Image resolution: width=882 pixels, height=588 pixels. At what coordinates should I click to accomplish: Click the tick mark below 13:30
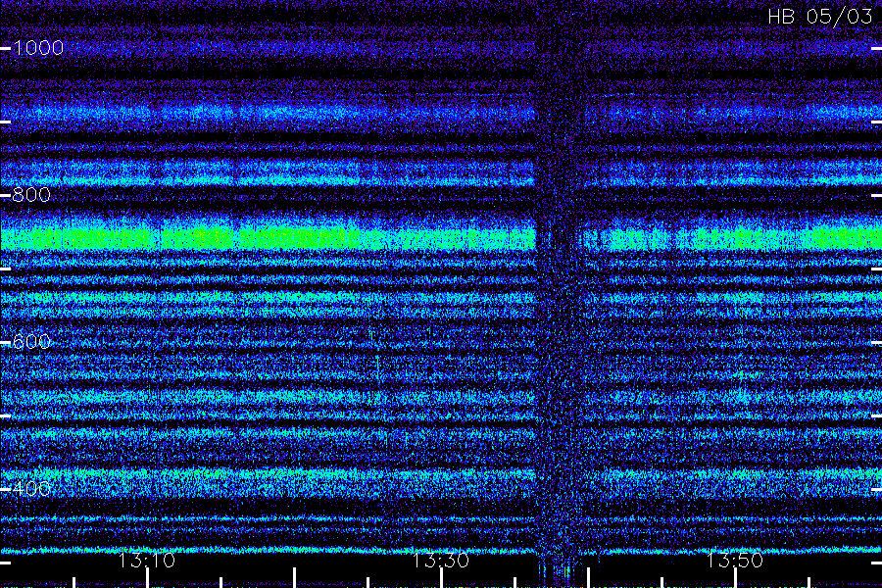point(442,578)
